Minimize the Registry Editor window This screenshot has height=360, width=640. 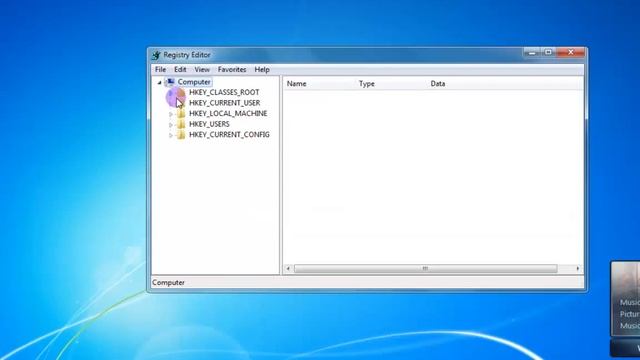(x=532, y=53)
